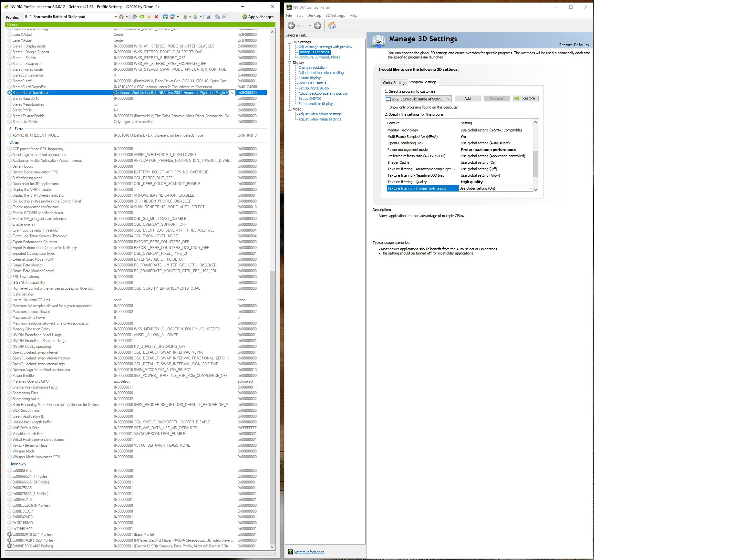This screenshot has width=744, height=560.
Task: Select 'Multi-Frame Sampled AA (MFAA)' feature row
Action: pos(460,137)
